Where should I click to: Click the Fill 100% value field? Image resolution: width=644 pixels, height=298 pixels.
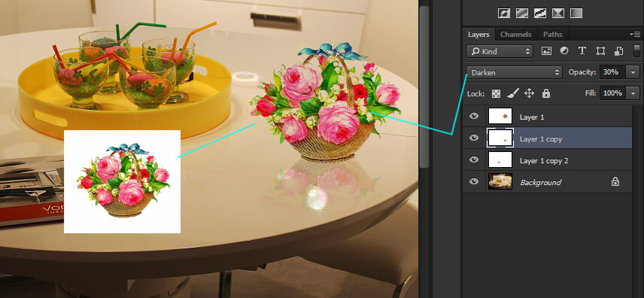click(x=613, y=93)
